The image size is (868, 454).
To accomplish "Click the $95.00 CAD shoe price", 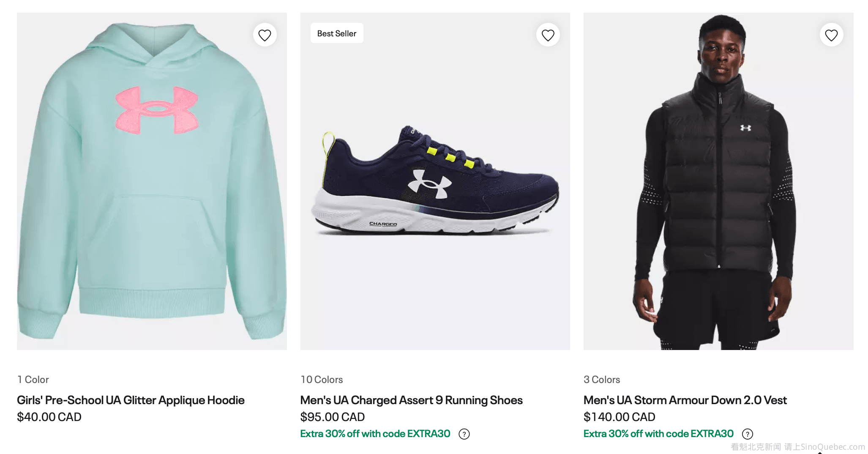I will [332, 417].
